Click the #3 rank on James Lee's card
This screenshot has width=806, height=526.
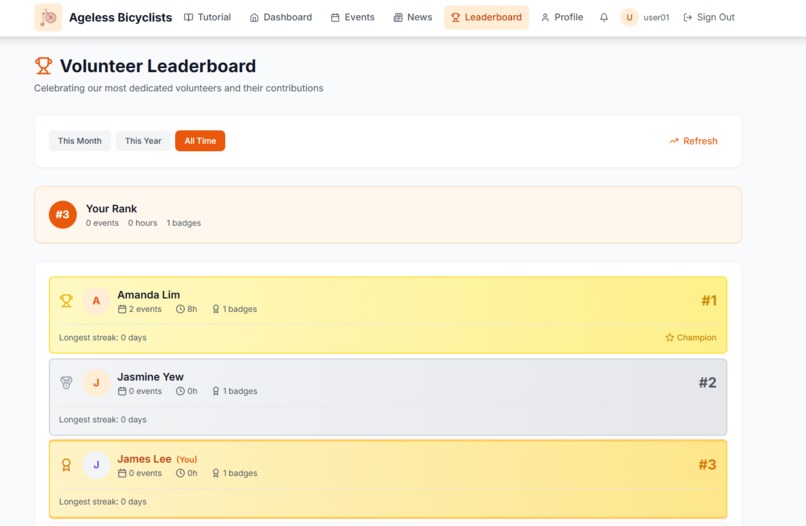click(x=707, y=465)
